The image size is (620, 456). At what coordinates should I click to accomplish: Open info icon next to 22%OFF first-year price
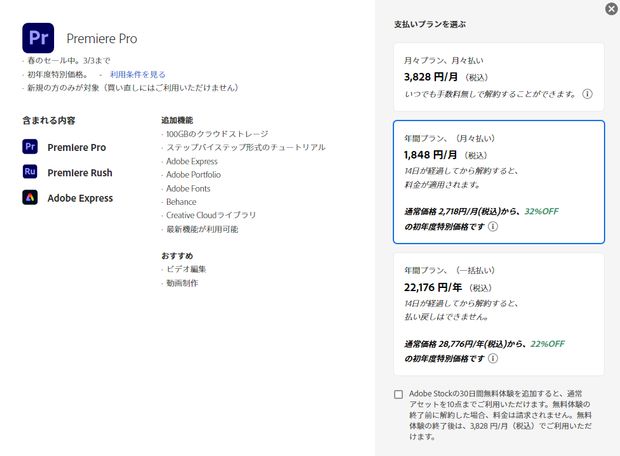click(493, 358)
